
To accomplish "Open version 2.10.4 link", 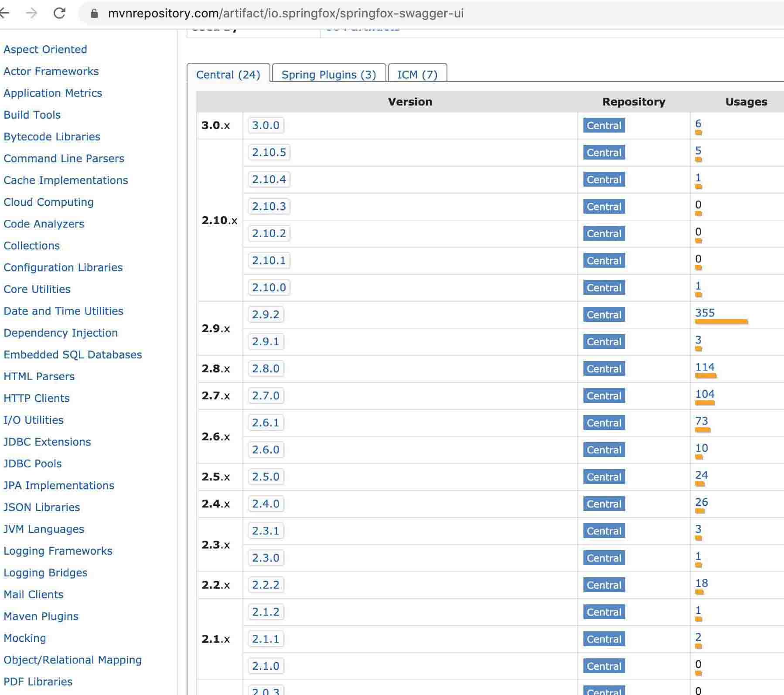I will [269, 179].
